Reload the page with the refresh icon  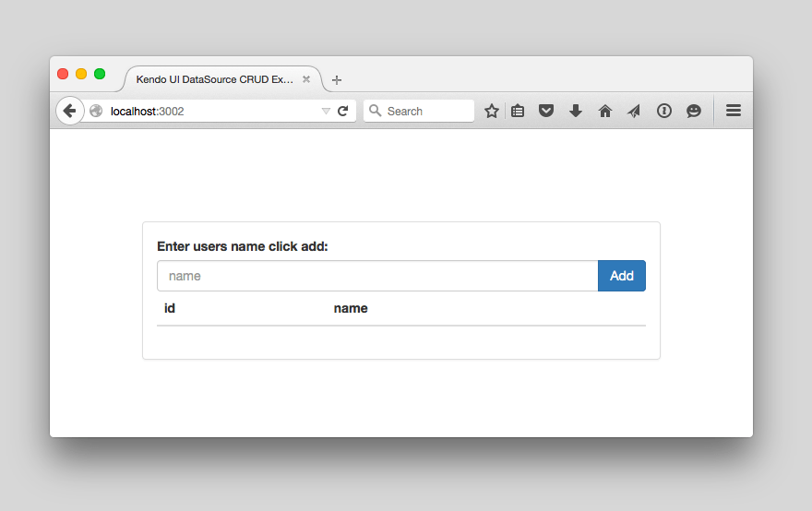tap(343, 111)
